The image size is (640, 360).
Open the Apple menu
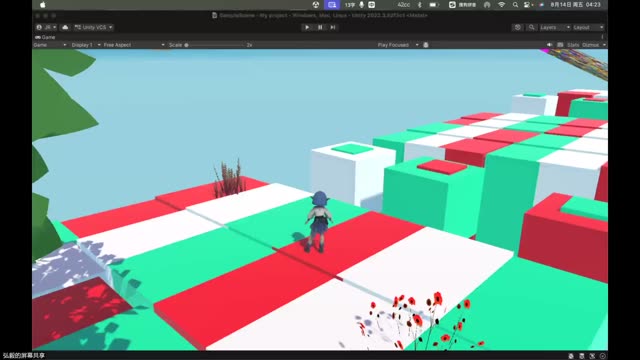point(42,5)
